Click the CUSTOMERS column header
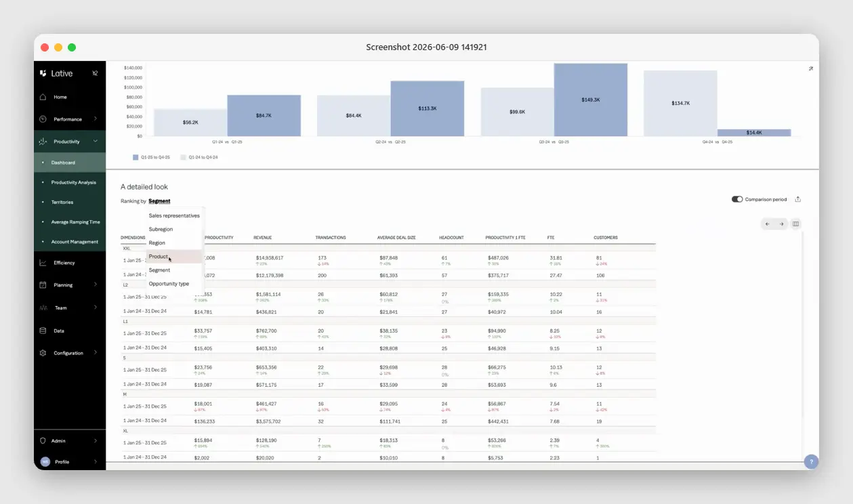Viewport: 853px width, 504px height. [x=606, y=238]
